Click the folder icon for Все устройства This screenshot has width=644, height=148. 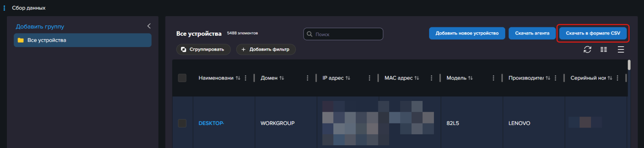(x=21, y=40)
